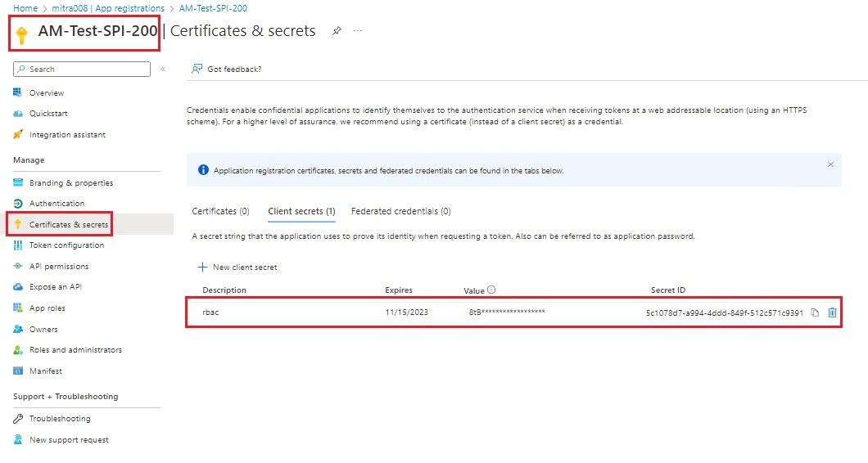
Task: Open New support request
Action: pos(69,440)
